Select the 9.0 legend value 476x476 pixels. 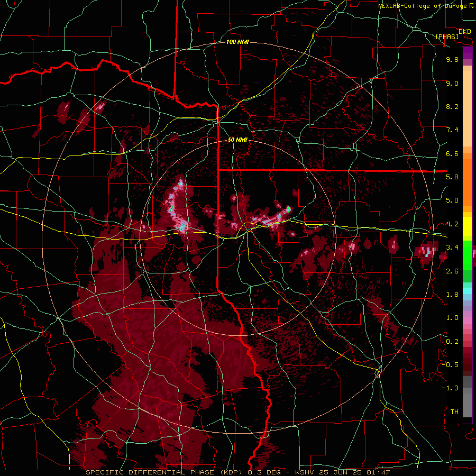pos(452,83)
